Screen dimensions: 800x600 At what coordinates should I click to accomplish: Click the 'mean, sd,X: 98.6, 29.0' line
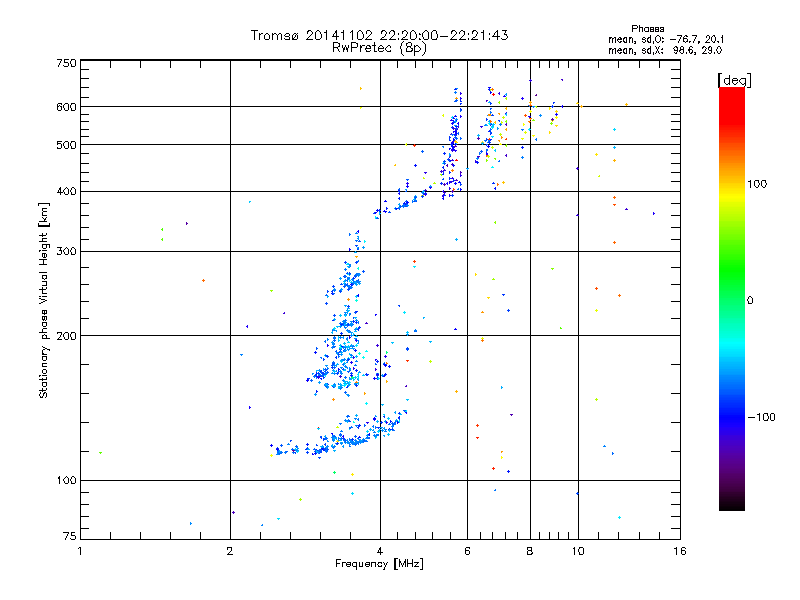click(x=665, y=50)
